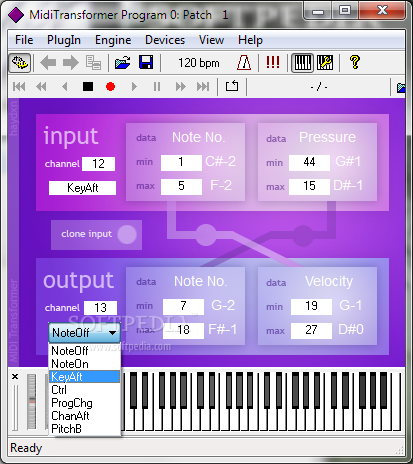Click input Pressure max field 15

[309, 187]
